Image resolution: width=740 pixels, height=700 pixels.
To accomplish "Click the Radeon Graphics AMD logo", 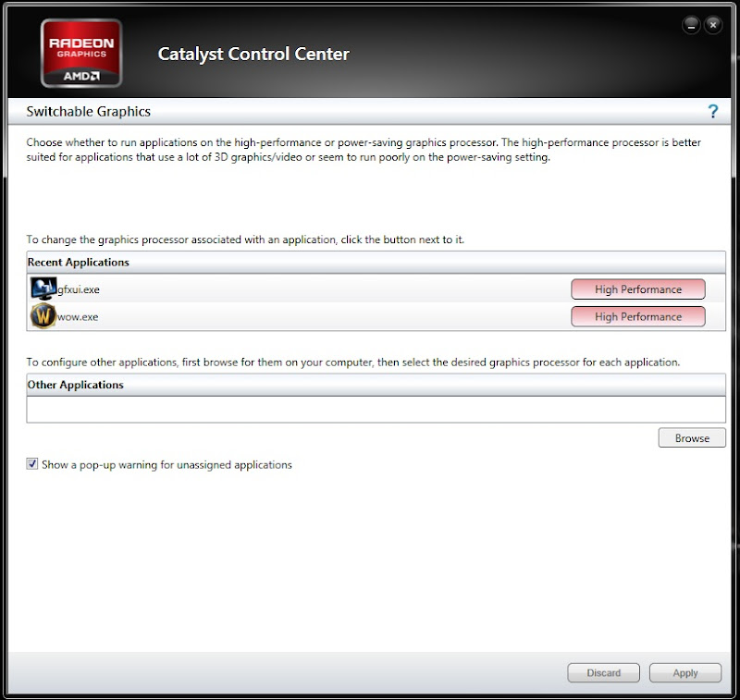I will (81, 53).
